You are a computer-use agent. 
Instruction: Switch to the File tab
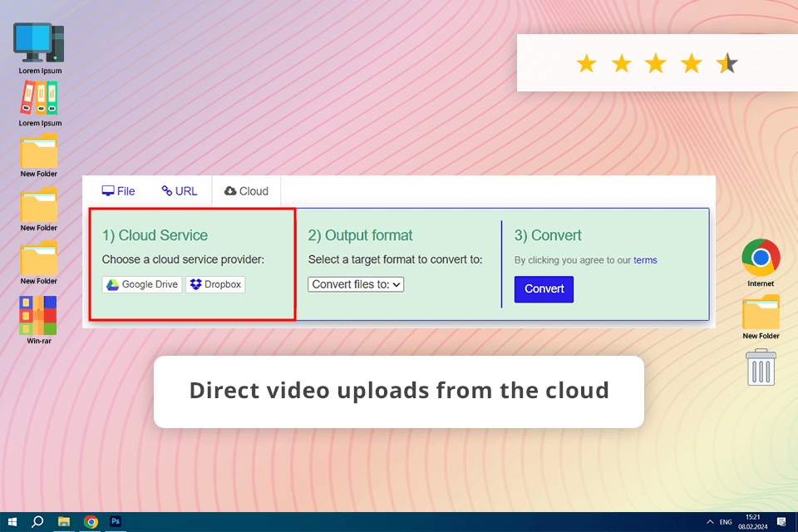(118, 191)
